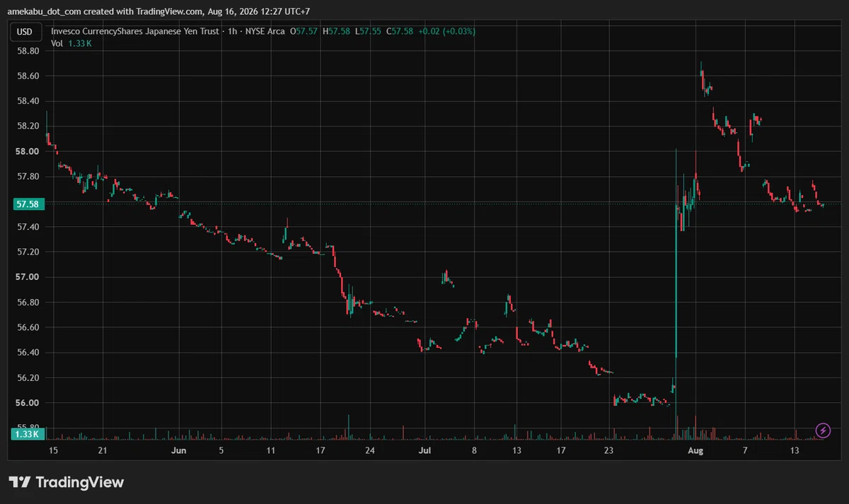Select the 1h interval label

[x=231, y=31]
